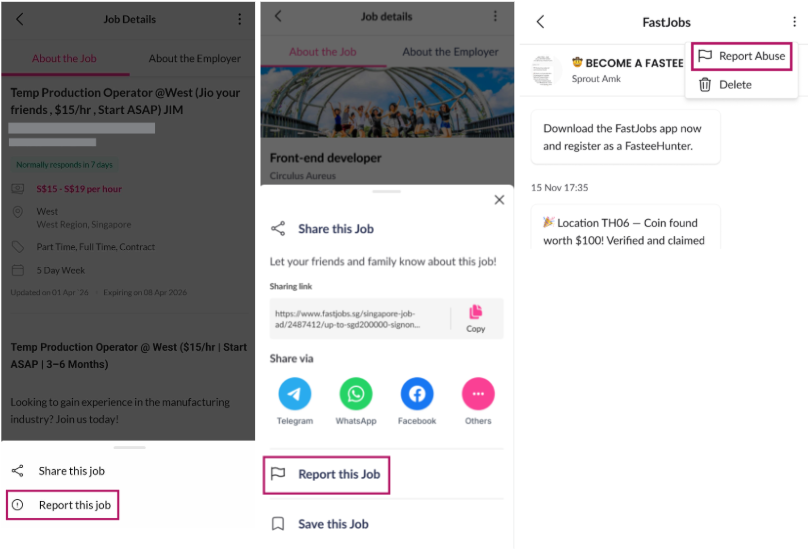Close the share sheet with X
This screenshot has height=553, width=808.
pos(499,200)
